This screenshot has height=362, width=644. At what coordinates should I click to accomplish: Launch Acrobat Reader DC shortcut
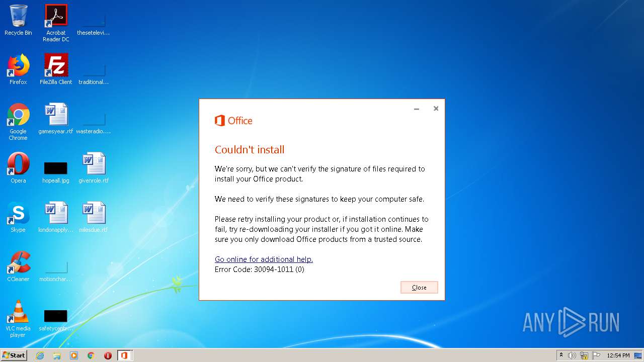tap(56, 23)
